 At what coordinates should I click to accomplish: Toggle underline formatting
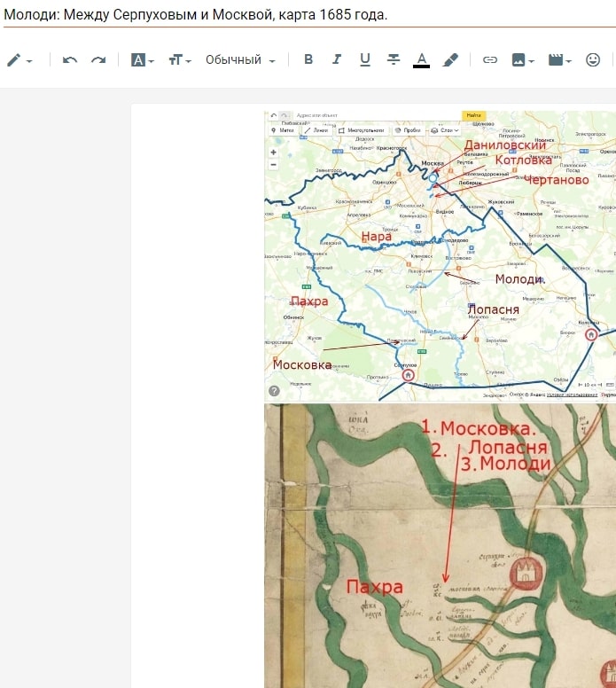364,59
